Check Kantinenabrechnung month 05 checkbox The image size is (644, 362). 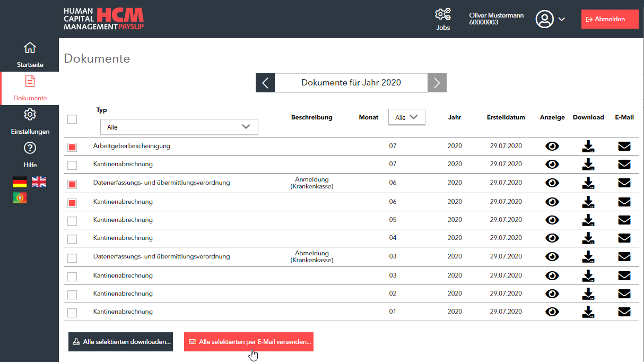click(x=72, y=221)
